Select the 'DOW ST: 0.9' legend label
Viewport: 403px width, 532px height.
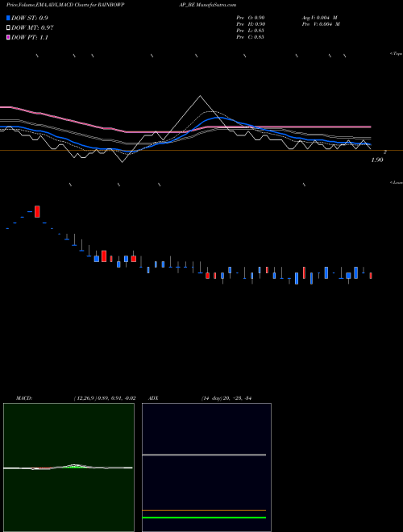tap(30, 18)
